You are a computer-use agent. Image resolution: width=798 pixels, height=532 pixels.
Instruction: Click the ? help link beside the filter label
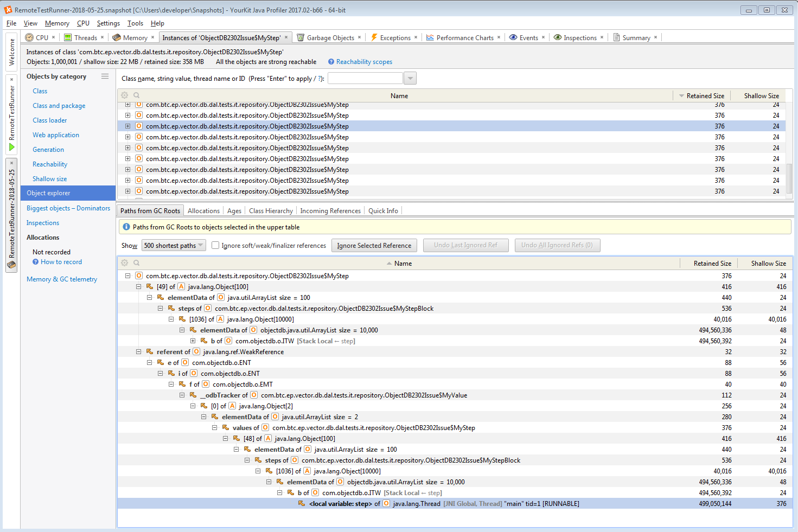click(320, 79)
